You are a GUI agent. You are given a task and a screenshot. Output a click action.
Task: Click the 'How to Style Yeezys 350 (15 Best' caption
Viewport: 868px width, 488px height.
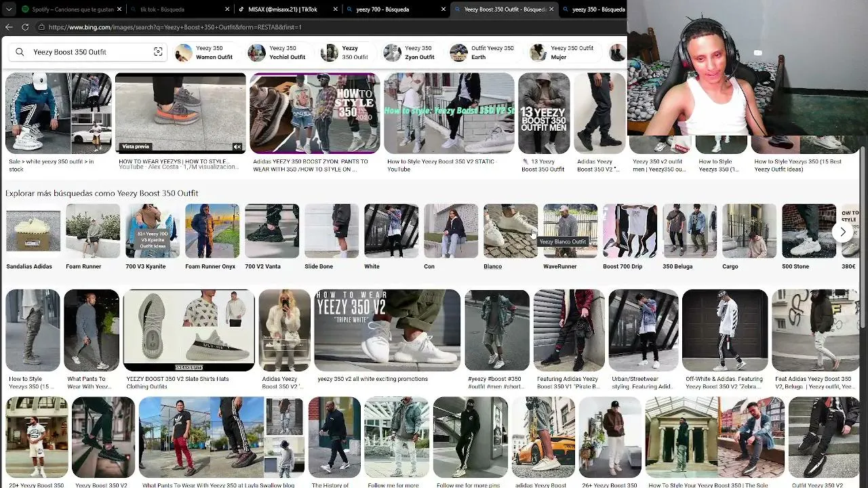coord(798,165)
